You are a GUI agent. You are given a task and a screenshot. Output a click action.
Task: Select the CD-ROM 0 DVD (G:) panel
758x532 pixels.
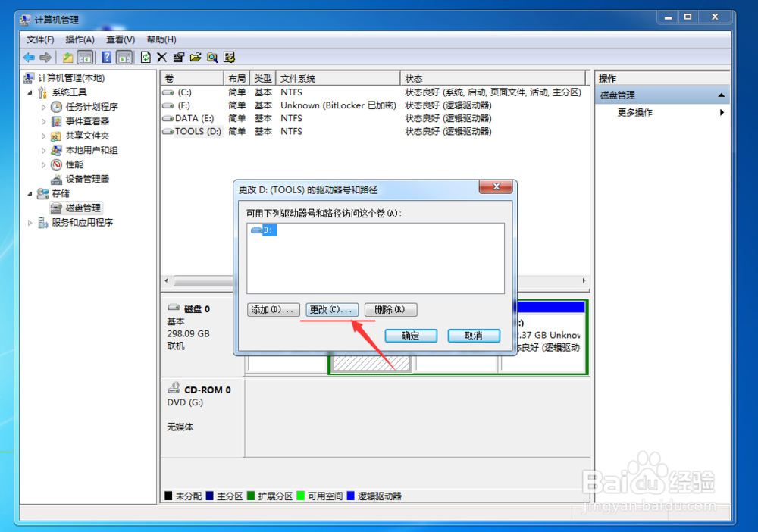click(202, 418)
